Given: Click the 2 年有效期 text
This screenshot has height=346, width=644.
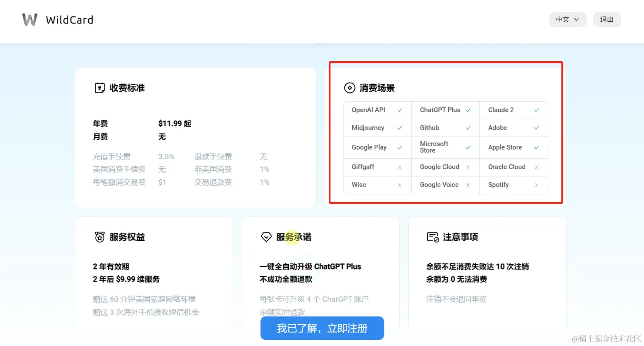Looking at the screenshot, I should coord(111,267).
